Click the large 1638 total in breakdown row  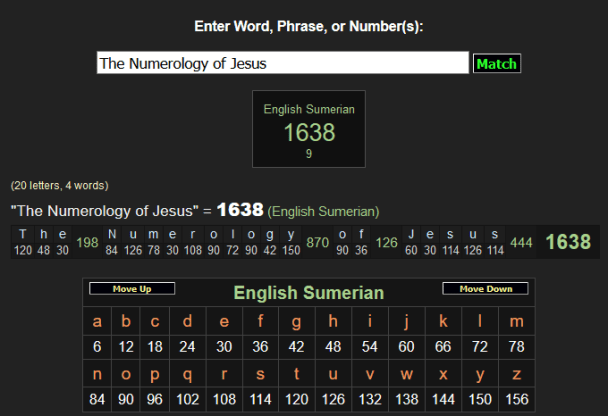click(x=568, y=242)
